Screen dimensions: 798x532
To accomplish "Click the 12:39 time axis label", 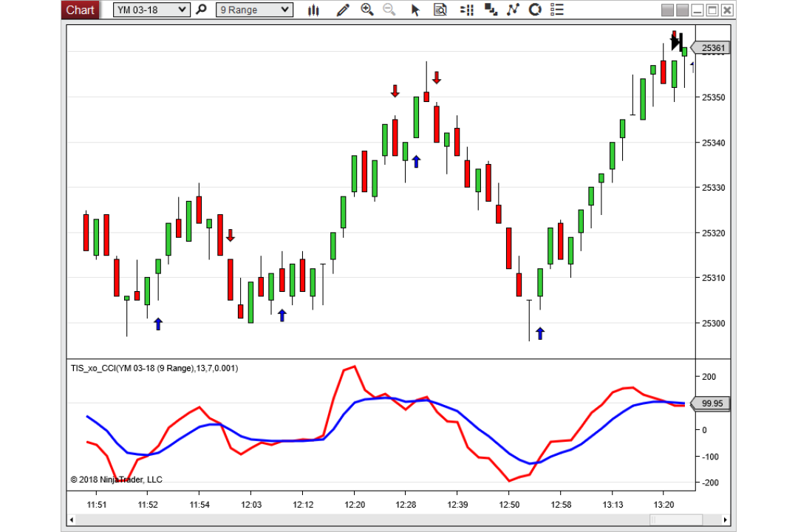I will 457,505.
